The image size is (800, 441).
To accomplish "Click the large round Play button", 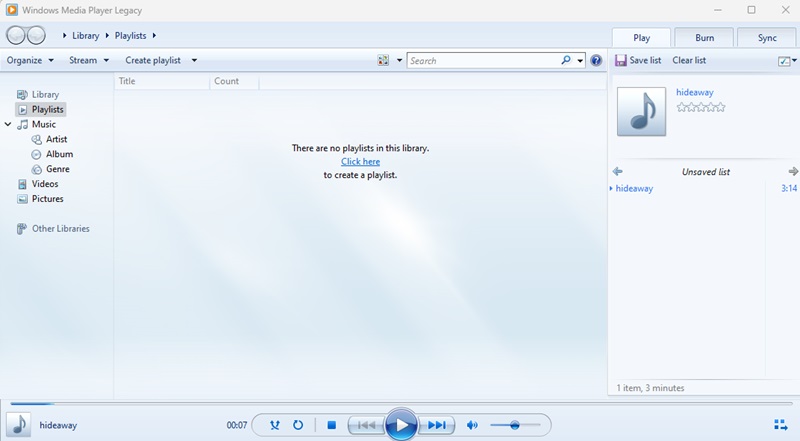I will (x=401, y=425).
